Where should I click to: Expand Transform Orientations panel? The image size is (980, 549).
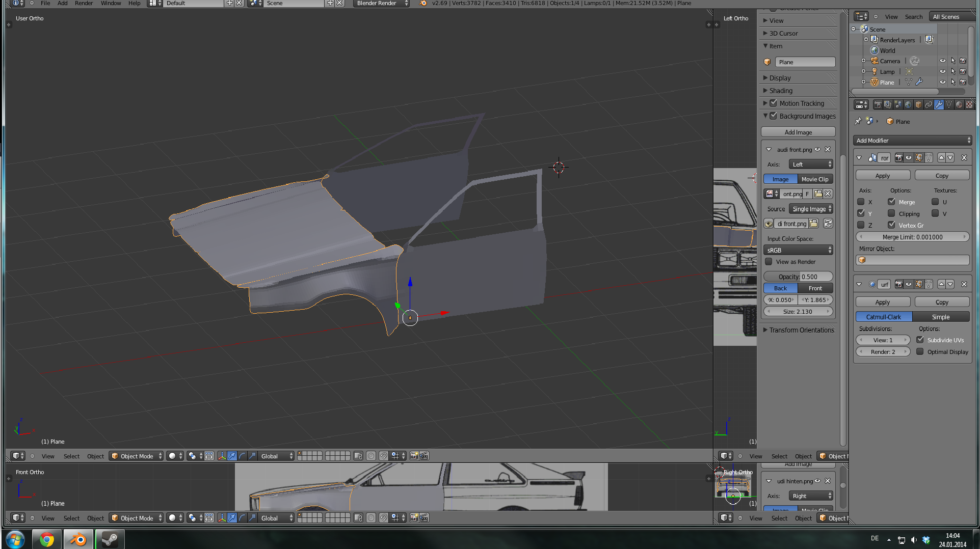point(798,330)
